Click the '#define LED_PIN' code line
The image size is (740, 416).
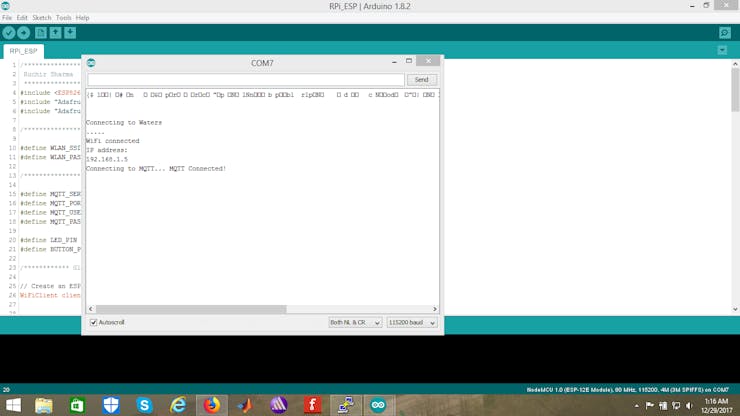(49, 240)
